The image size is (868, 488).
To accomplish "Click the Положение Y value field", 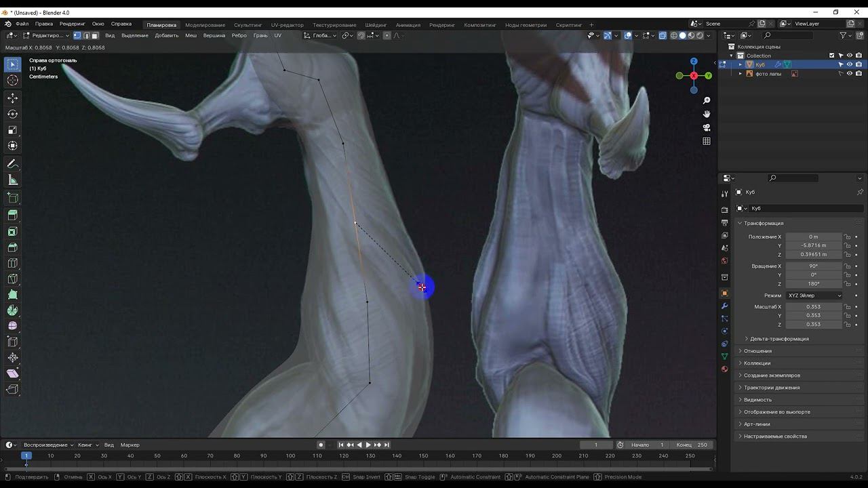I will (813, 245).
